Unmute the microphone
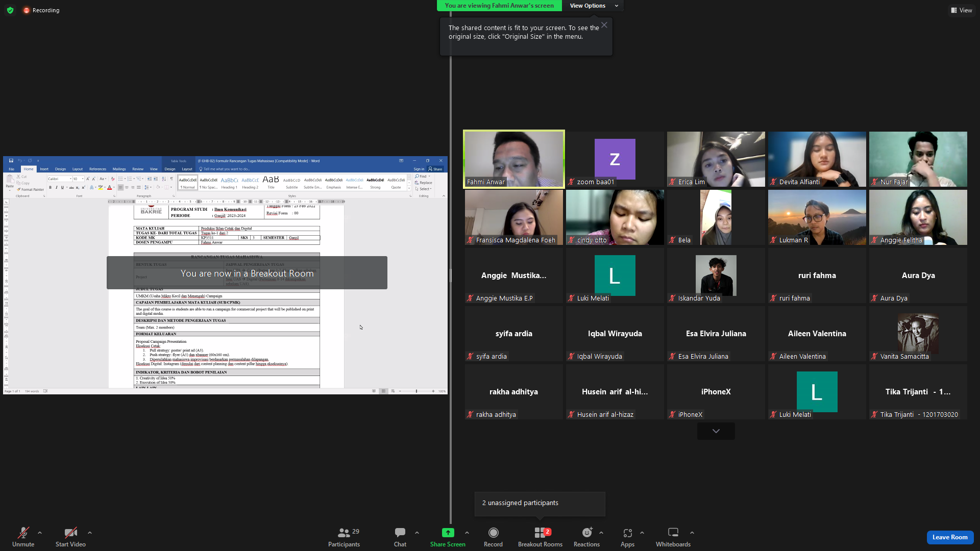 pyautogui.click(x=23, y=537)
